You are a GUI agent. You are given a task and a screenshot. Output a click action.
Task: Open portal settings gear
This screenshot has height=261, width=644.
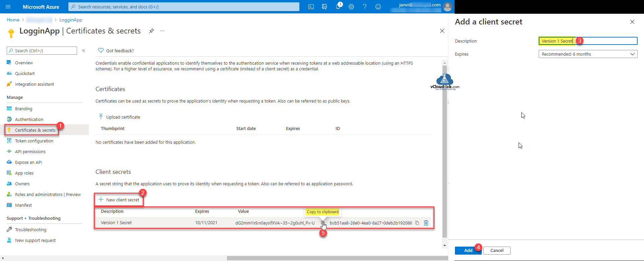tap(351, 7)
